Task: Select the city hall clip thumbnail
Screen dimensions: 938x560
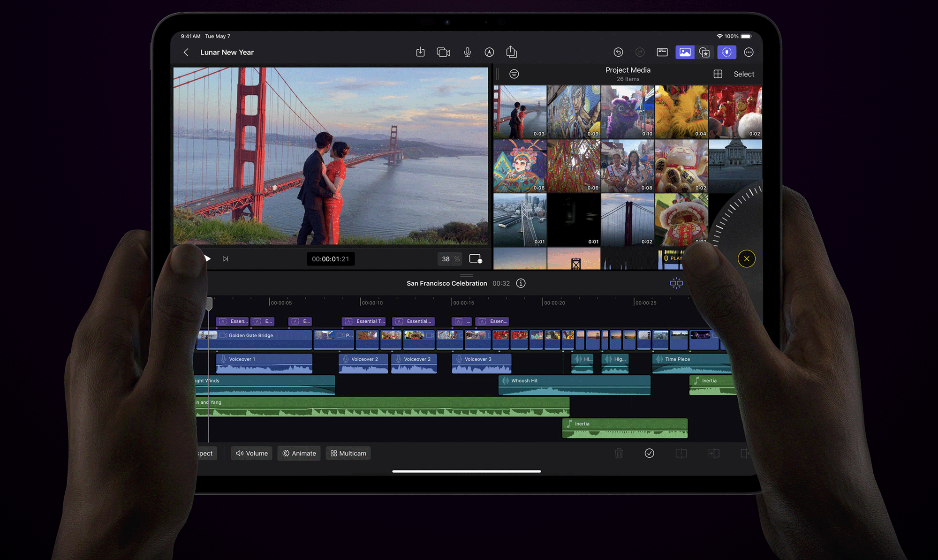Action: click(735, 166)
